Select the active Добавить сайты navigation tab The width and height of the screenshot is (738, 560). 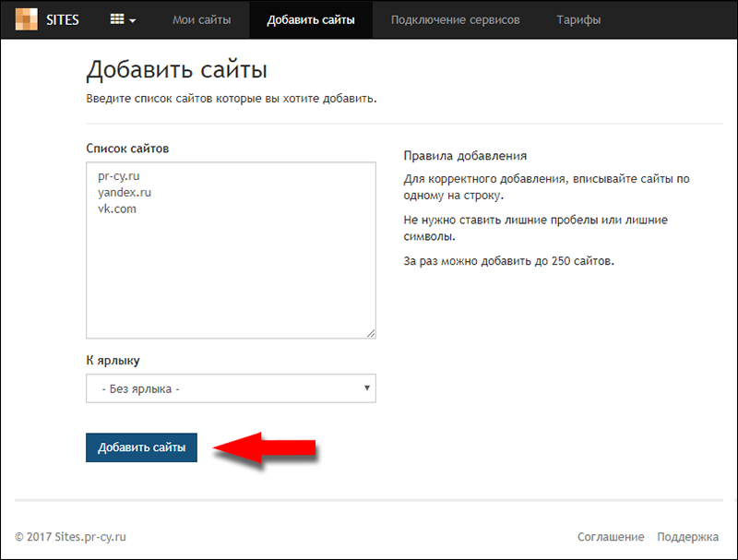tap(311, 19)
